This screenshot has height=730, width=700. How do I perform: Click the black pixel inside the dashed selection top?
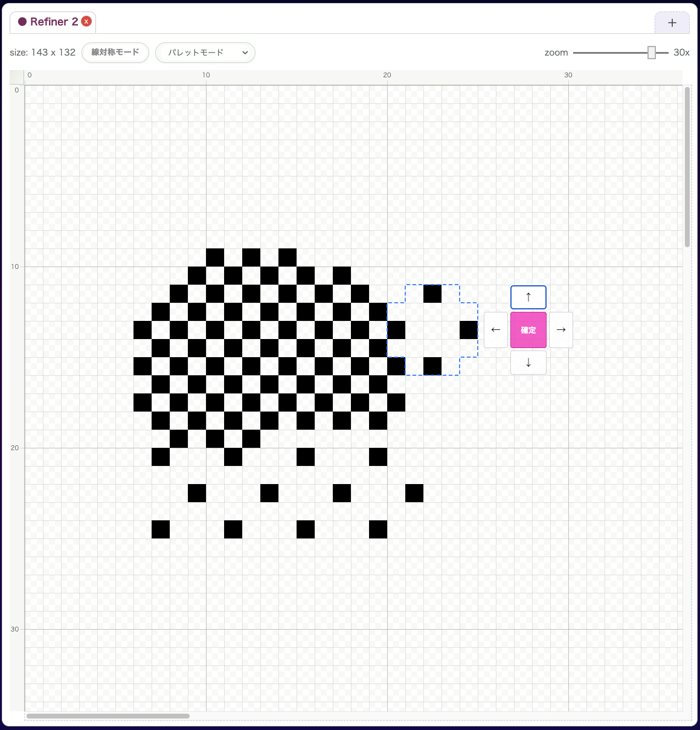(x=432, y=294)
